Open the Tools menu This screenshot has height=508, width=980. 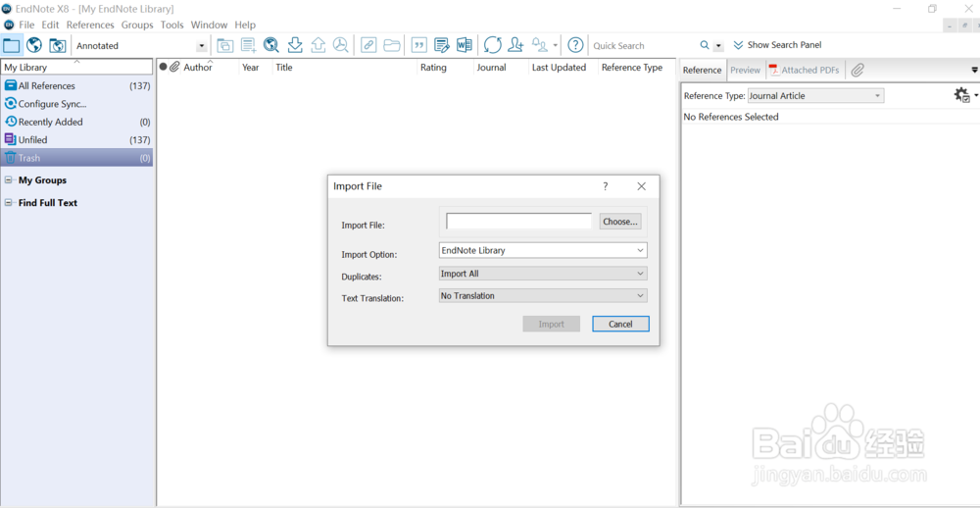(171, 25)
